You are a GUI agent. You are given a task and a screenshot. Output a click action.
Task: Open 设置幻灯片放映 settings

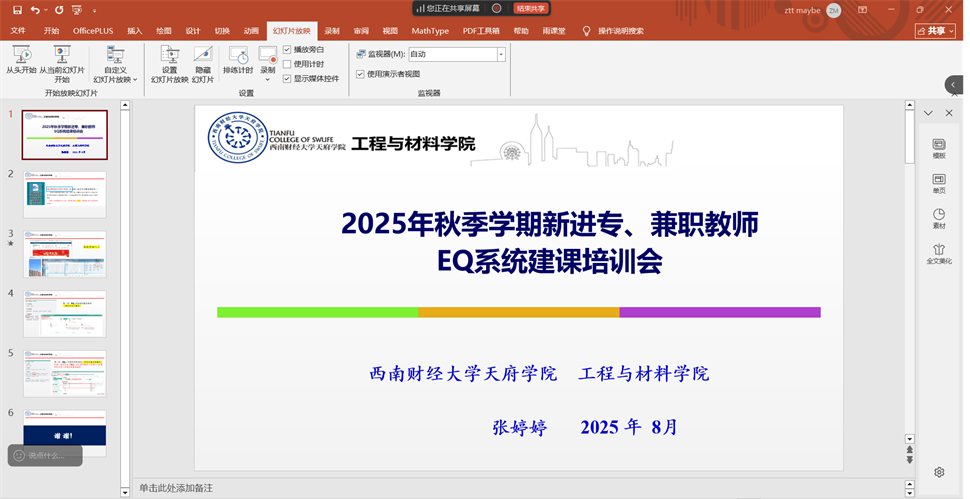click(169, 56)
